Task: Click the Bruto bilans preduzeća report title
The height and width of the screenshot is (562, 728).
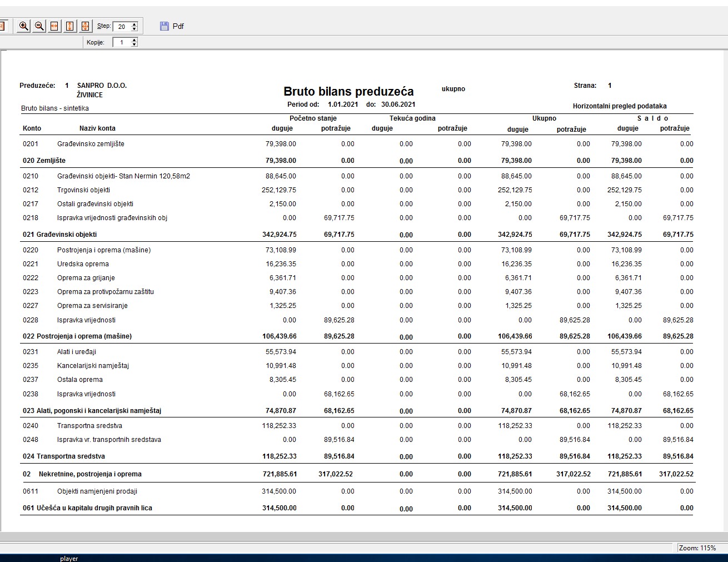Action: [348, 92]
